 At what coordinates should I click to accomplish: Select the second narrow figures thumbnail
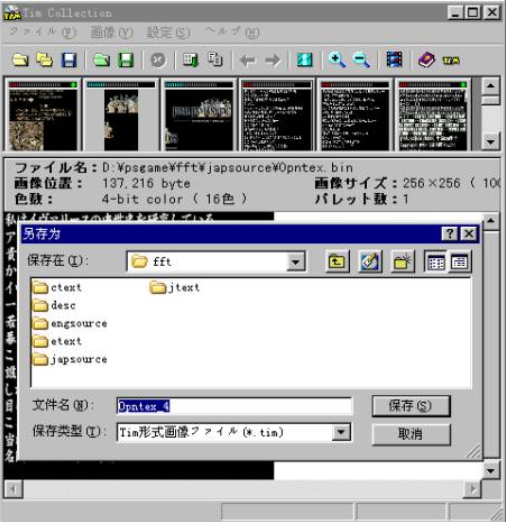121,115
